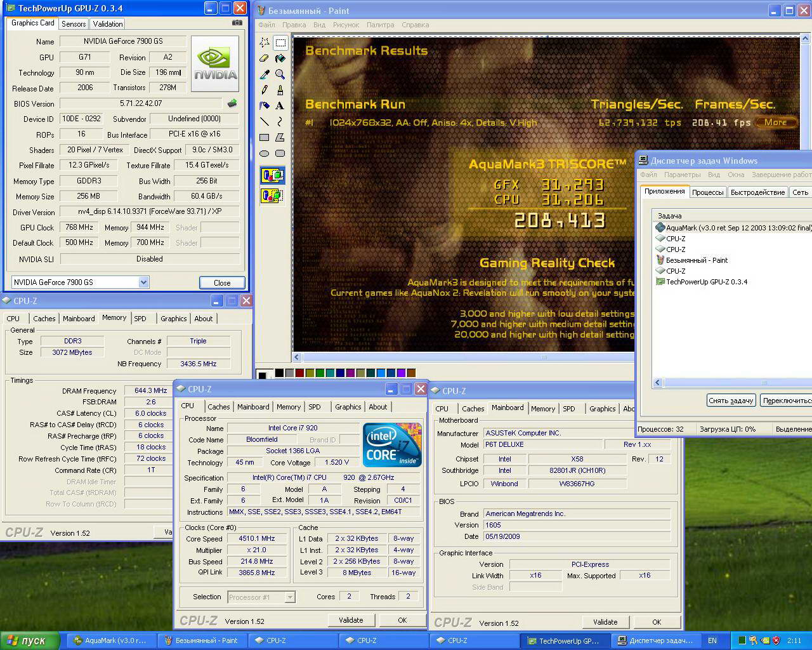812x650 pixels.
Task: Open the Processor #1 selection dropdown
Action: [x=290, y=597]
